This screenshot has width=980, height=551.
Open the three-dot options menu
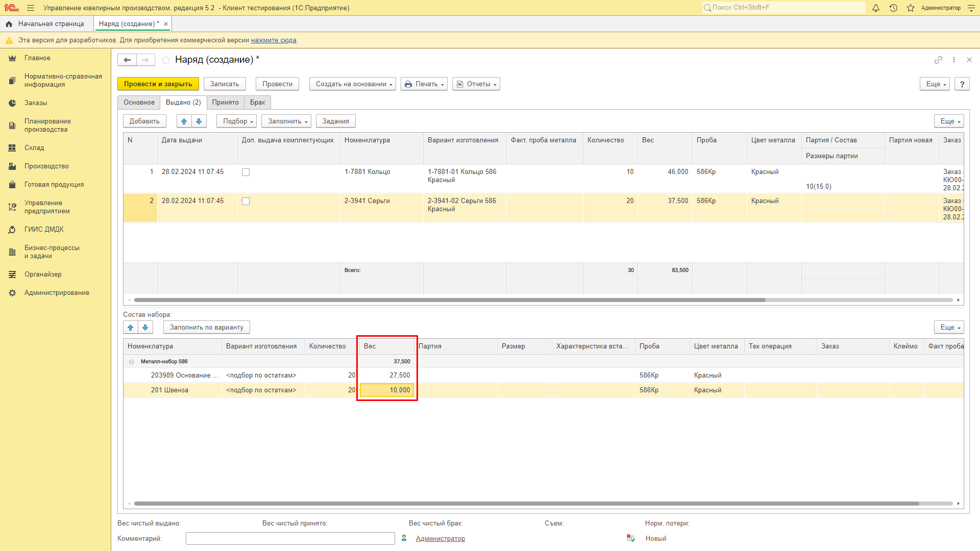click(954, 60)
